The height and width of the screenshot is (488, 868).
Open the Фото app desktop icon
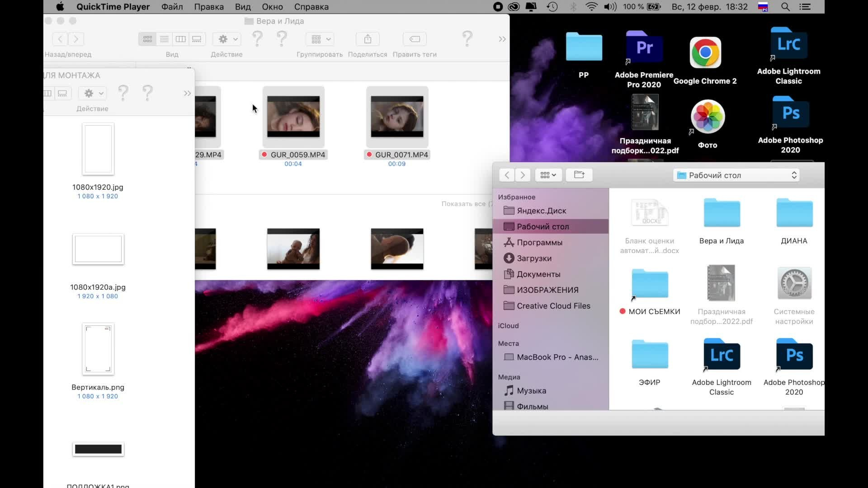pos(708,117)
